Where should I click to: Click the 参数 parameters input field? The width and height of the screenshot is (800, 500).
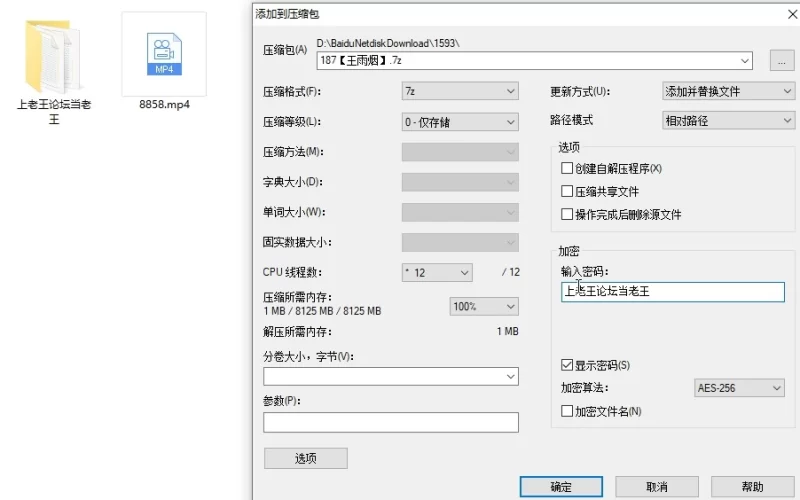(391, 422)
